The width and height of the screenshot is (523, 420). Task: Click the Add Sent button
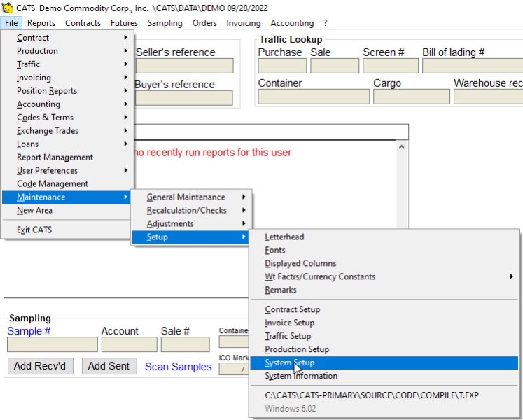click(109, 366)
